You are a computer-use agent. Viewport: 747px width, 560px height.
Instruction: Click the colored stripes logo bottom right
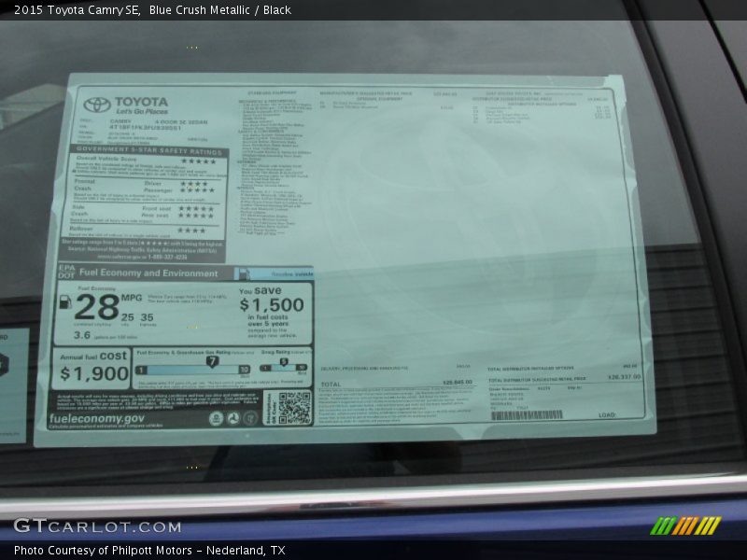(x=685, y=525)
